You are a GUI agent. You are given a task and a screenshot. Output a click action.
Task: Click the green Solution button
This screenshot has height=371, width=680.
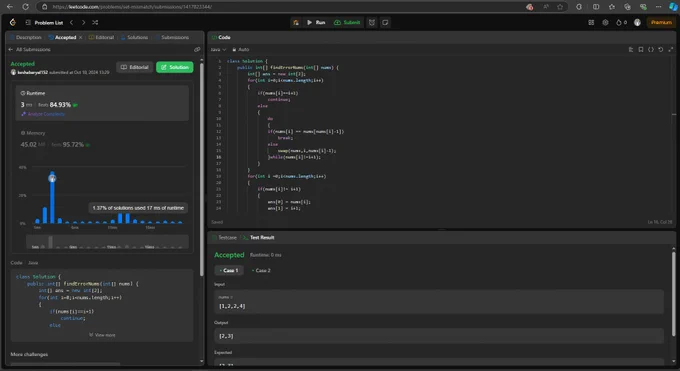[x=175, y=67]
